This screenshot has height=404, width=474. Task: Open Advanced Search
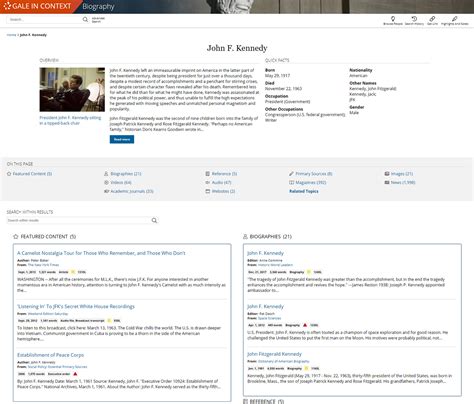pos(98,20)
